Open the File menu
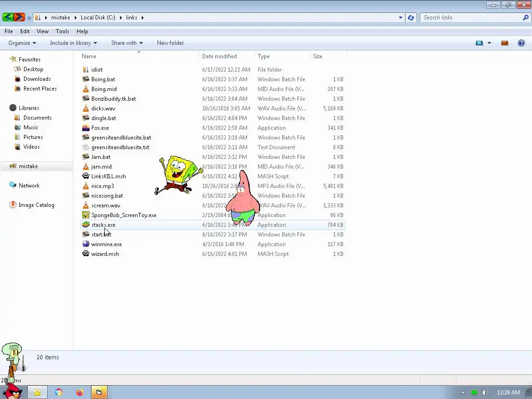This screenshot has width=532, height=399. click(x=9, y=31)
